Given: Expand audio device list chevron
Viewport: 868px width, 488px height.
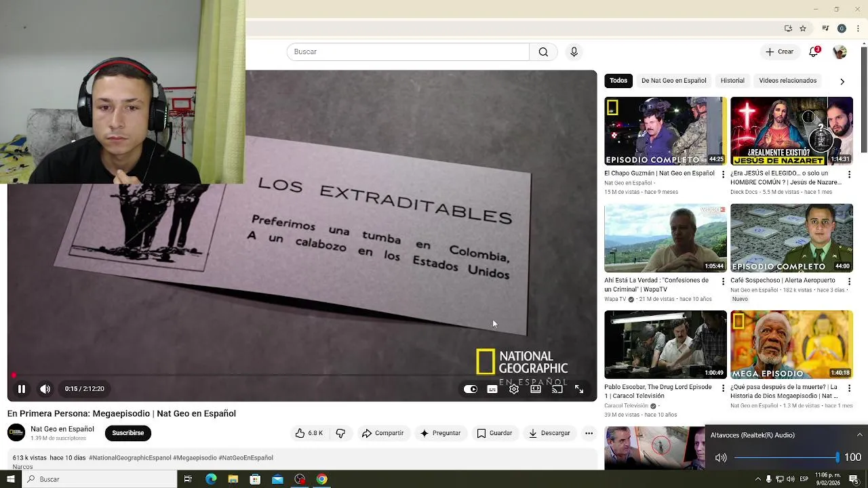Looking at the screenshot, I should tap(859, 435).
